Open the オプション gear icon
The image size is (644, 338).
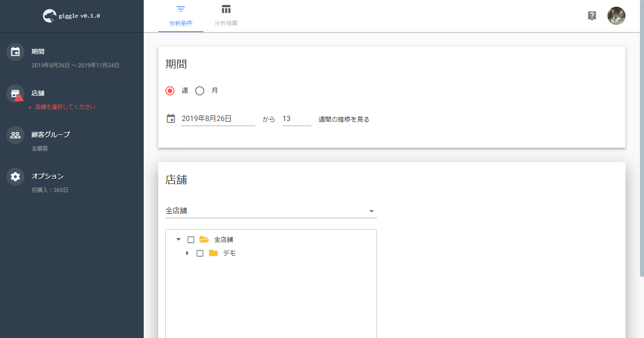tap(15, 176)
